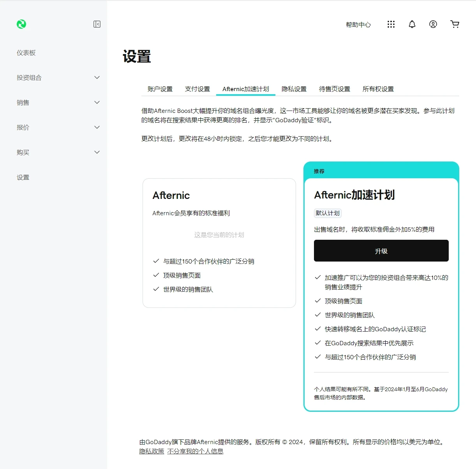Switch to the 所有权设置 tab
The height and width of the screenshot is (469, 476).
pyautogui.click(x=378, y=89)
